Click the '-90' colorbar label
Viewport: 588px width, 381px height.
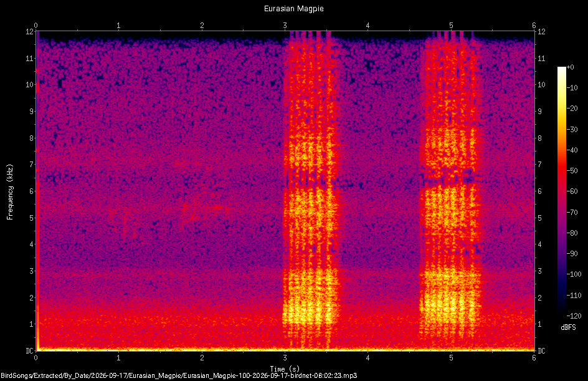[572, 254]
